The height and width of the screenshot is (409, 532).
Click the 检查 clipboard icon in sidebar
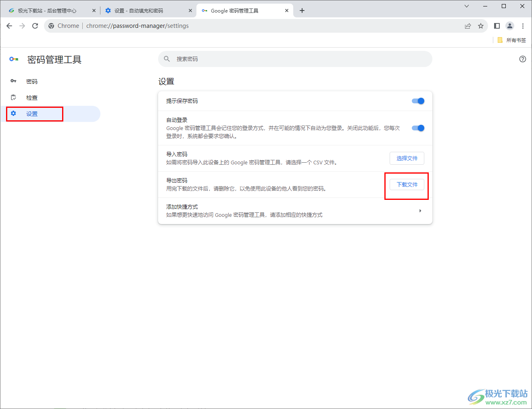coord(13,97)
